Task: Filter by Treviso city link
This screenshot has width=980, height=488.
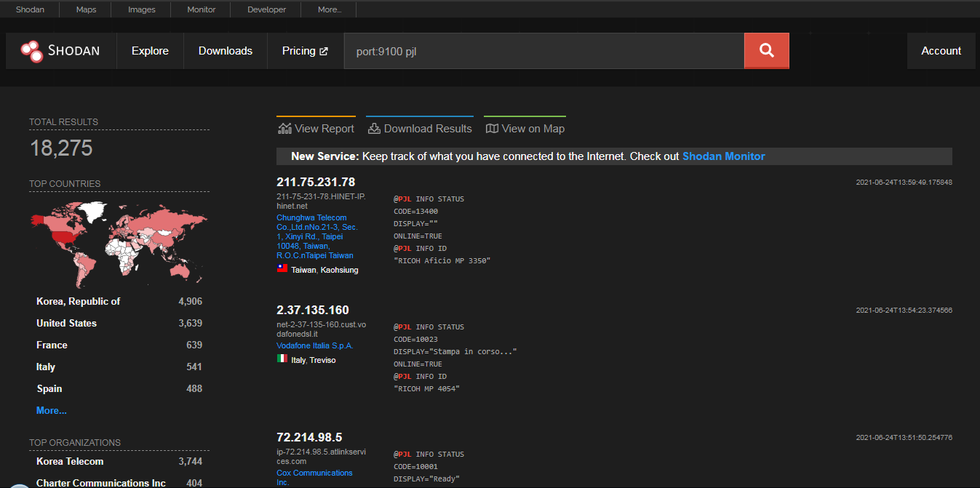Action: tap(323, 360)
